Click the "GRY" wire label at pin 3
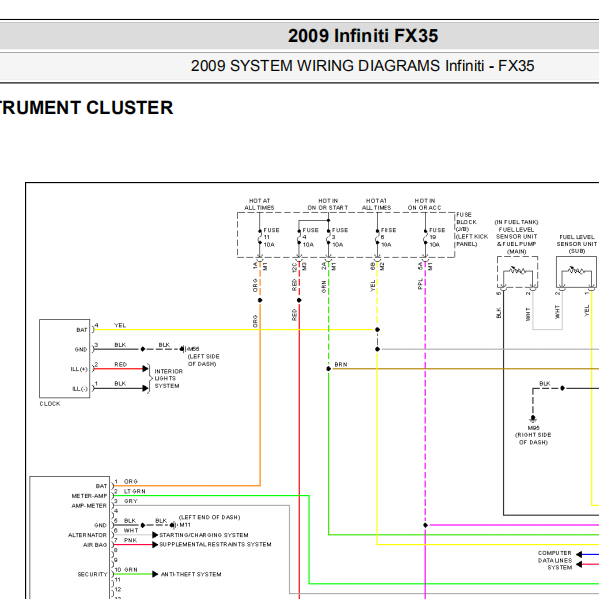 tap(131, 501)
